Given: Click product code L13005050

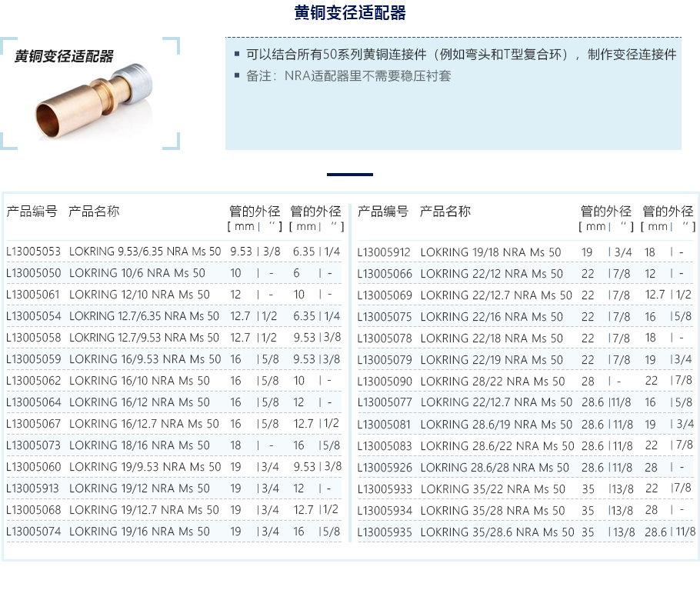Looking at the screenshot, I should point(34,273).
